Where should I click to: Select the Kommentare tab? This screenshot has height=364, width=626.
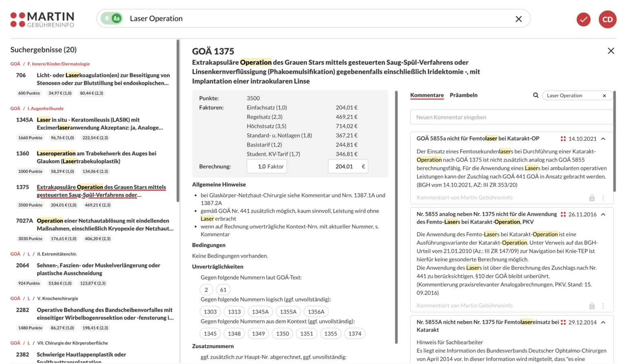pos(427,95)
